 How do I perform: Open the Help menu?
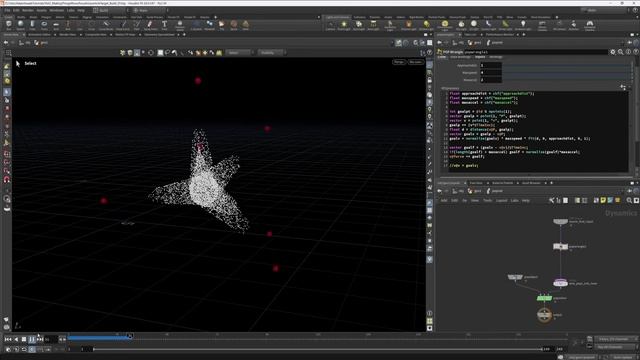point(81,10)
